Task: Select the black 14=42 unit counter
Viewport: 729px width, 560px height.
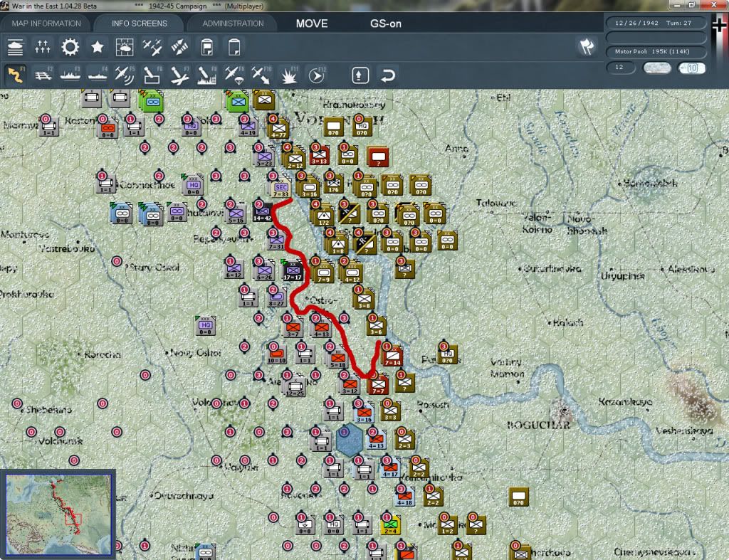Action: (x=263, y=212)
